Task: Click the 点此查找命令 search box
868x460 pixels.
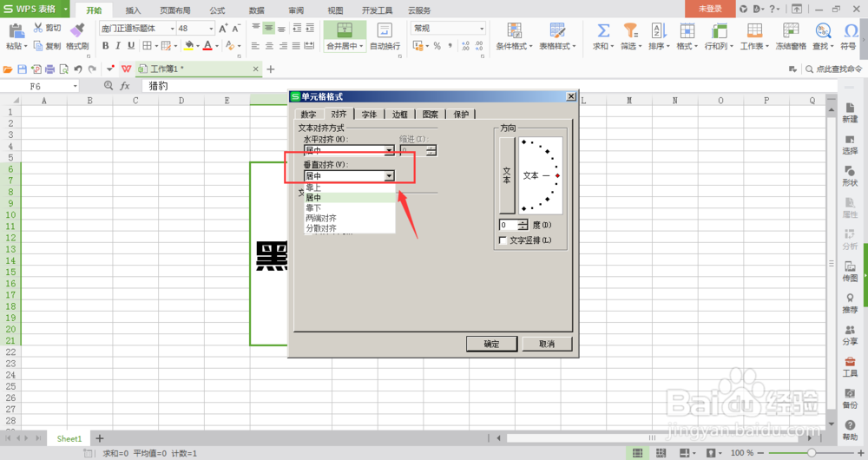Action: [x=833, y=69]
